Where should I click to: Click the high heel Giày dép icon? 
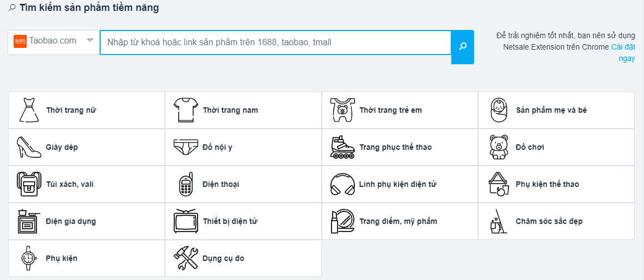pos(29,147)
